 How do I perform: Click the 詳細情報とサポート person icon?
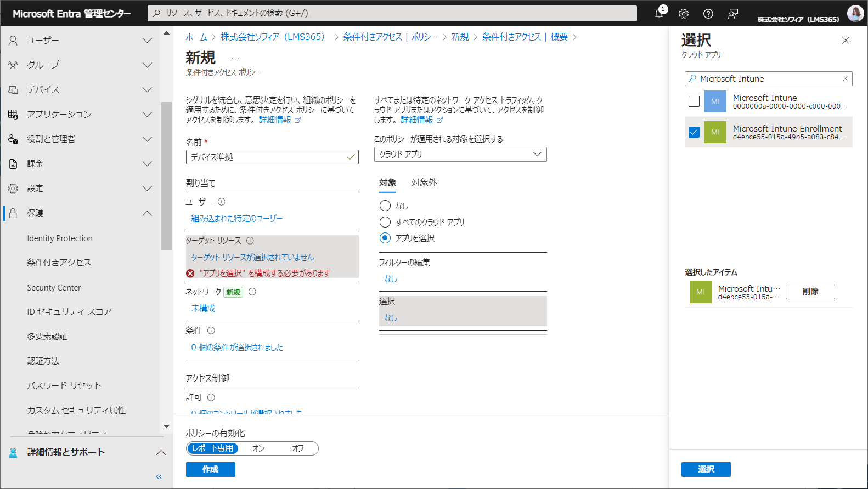pyautogui.click(x=13, y=453)
